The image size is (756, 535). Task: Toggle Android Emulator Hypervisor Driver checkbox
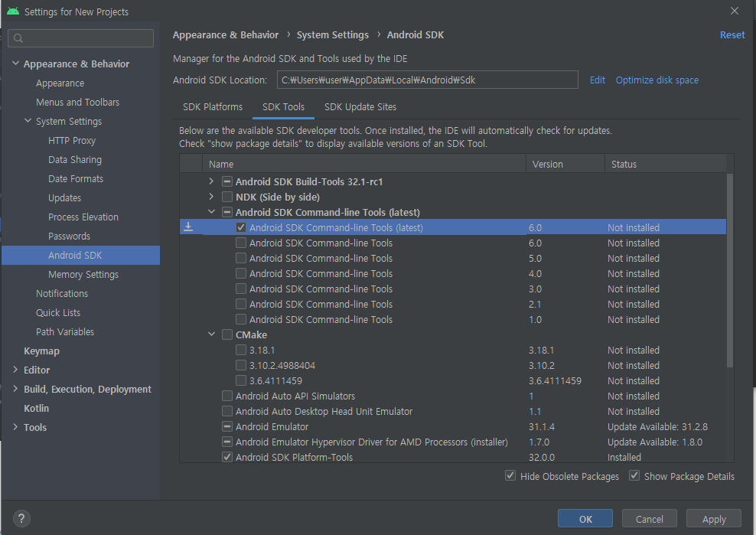[227, 442]
